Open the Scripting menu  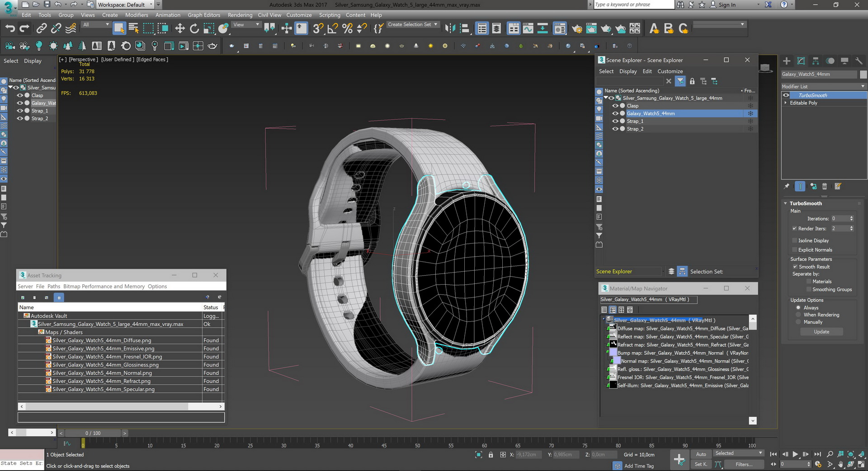point(330,15)
